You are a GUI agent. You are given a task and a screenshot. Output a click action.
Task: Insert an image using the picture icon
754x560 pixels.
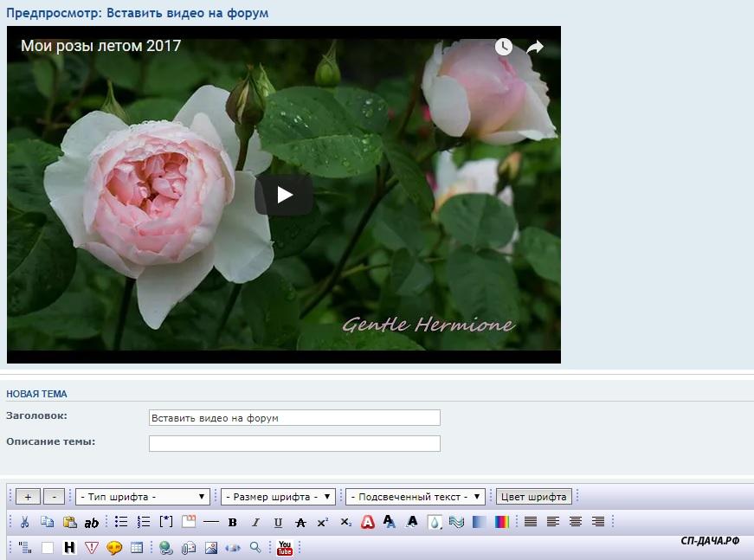(210, 547)
